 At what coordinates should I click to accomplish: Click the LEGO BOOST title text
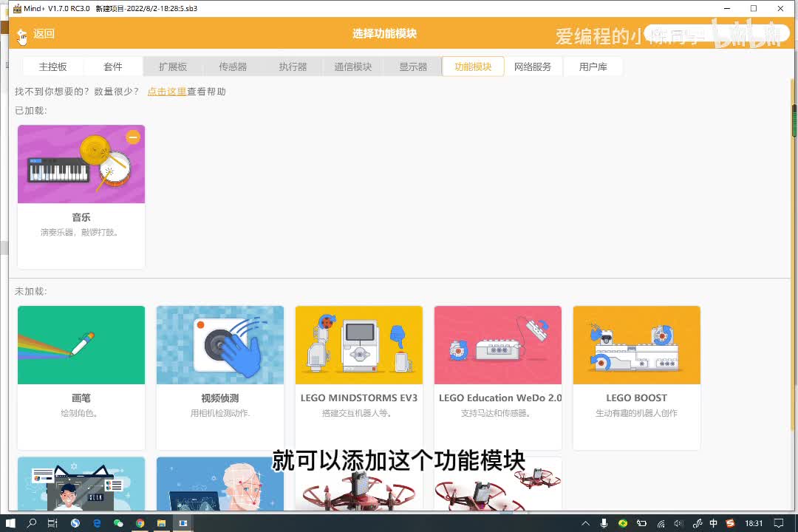(x=637, y=398)
